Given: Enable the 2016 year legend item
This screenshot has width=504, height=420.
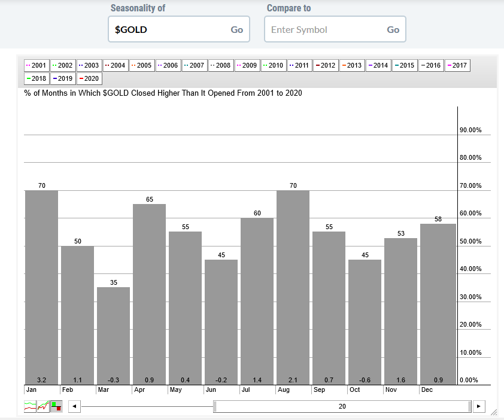Looking at the screenshot, I should coord(432,66).
